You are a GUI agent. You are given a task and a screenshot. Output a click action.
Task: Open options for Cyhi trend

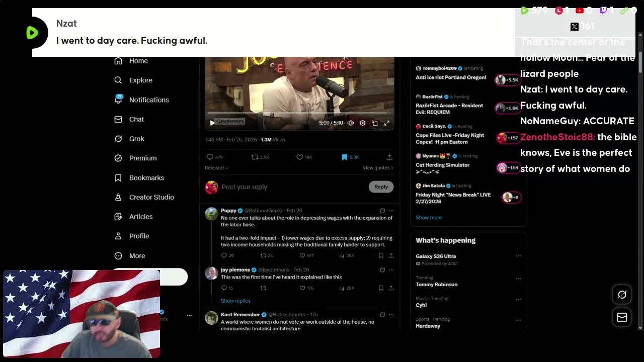coord(518,299)
